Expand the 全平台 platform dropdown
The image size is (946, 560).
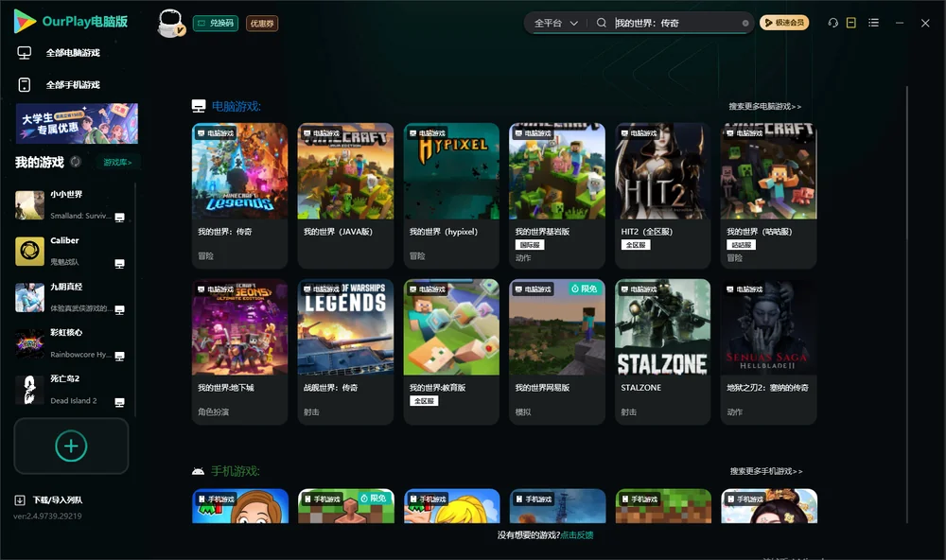pos(555,23)
